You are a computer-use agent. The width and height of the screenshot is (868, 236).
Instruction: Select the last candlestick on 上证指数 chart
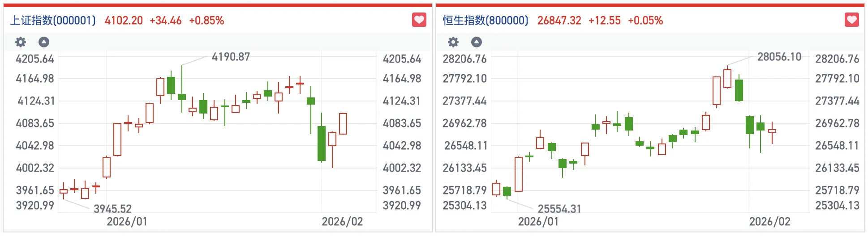point(343,124)
